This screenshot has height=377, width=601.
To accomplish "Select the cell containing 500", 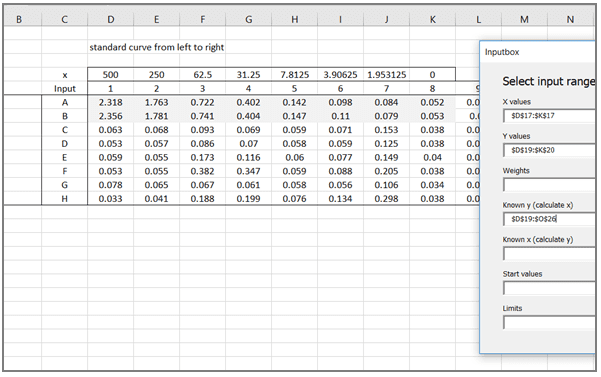I will (110, 74).
